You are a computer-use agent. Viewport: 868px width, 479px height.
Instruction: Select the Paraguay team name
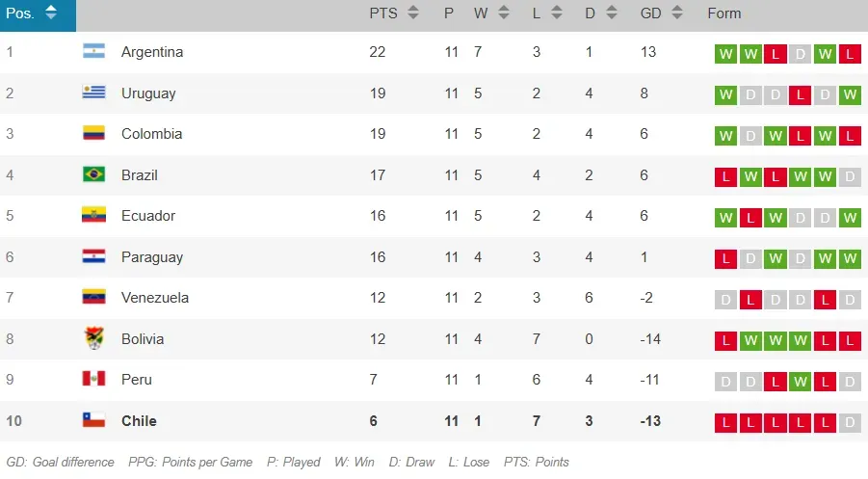click(x=151, y=257)
